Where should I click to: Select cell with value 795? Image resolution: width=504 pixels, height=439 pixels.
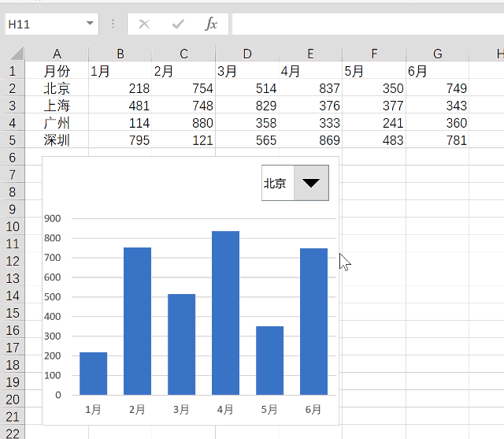click(x=120, y=140)
